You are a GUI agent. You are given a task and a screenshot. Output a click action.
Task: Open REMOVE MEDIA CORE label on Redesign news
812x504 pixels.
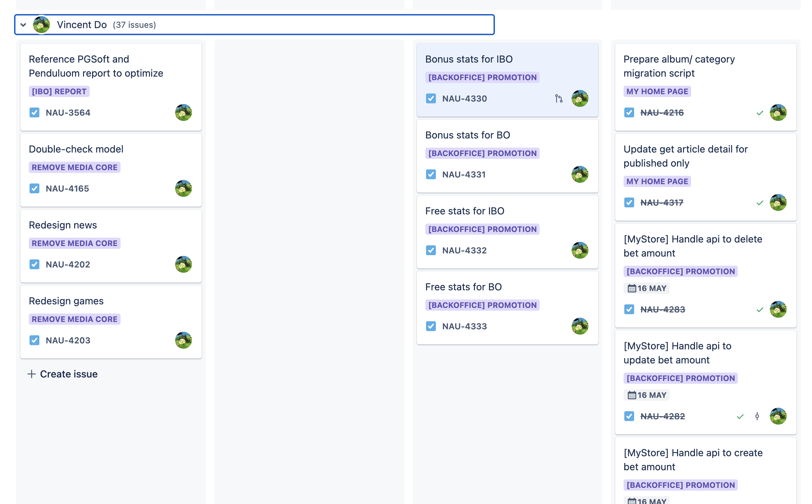point(75,244)
